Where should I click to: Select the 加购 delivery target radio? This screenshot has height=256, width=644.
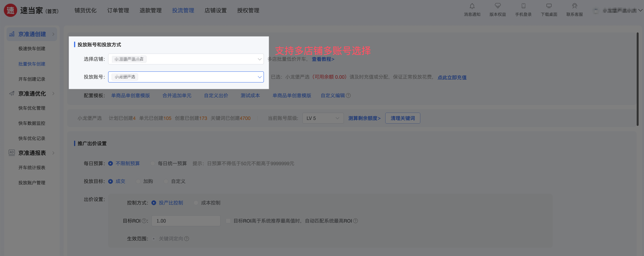click(138, 181)
